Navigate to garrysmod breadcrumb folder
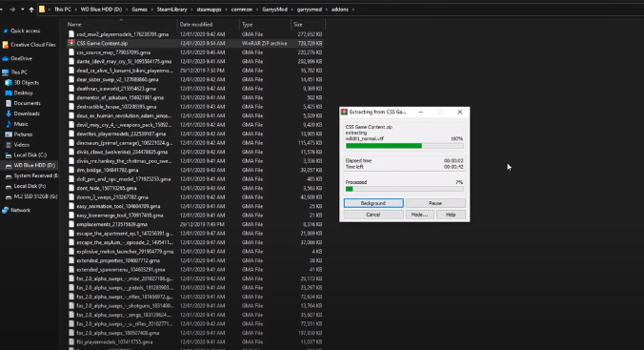 310,9
